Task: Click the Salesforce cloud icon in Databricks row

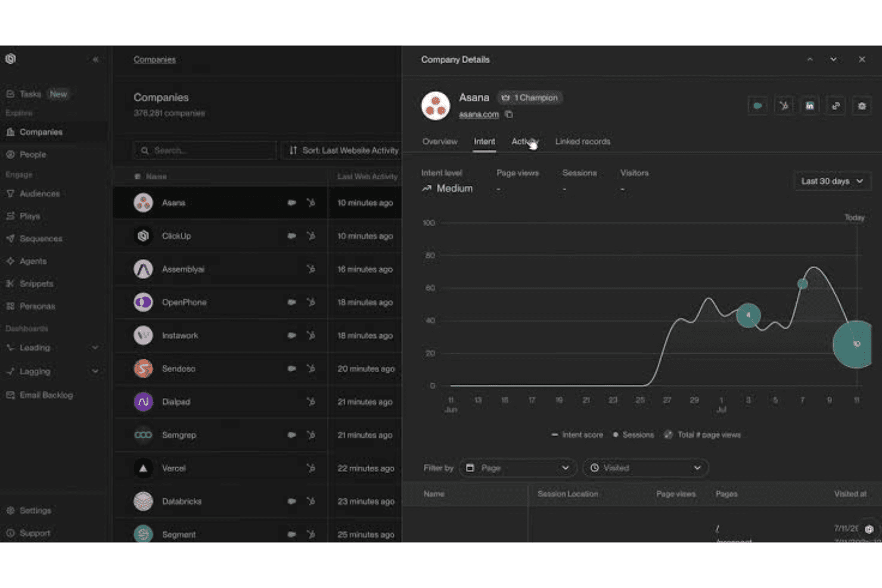Action: point(291,502)
